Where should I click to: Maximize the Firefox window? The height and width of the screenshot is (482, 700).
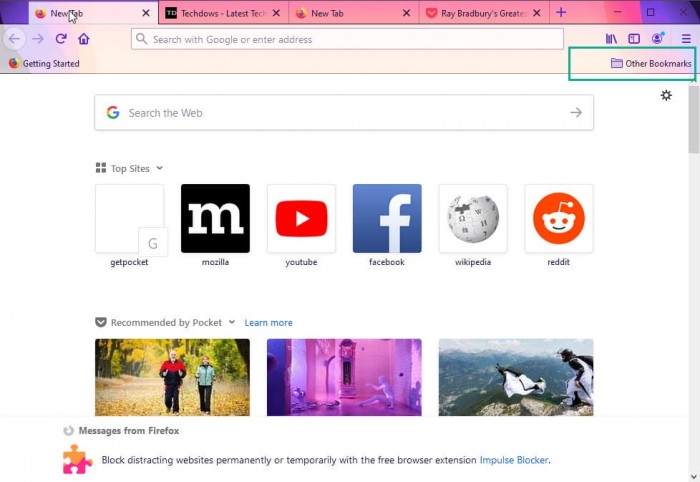[x=650, y=12]
